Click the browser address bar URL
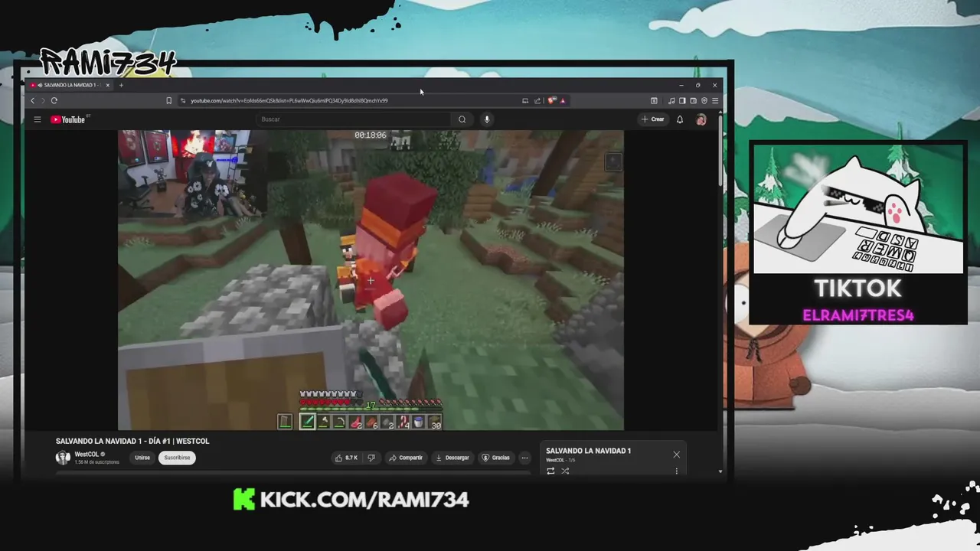 [x=289, y=100]
